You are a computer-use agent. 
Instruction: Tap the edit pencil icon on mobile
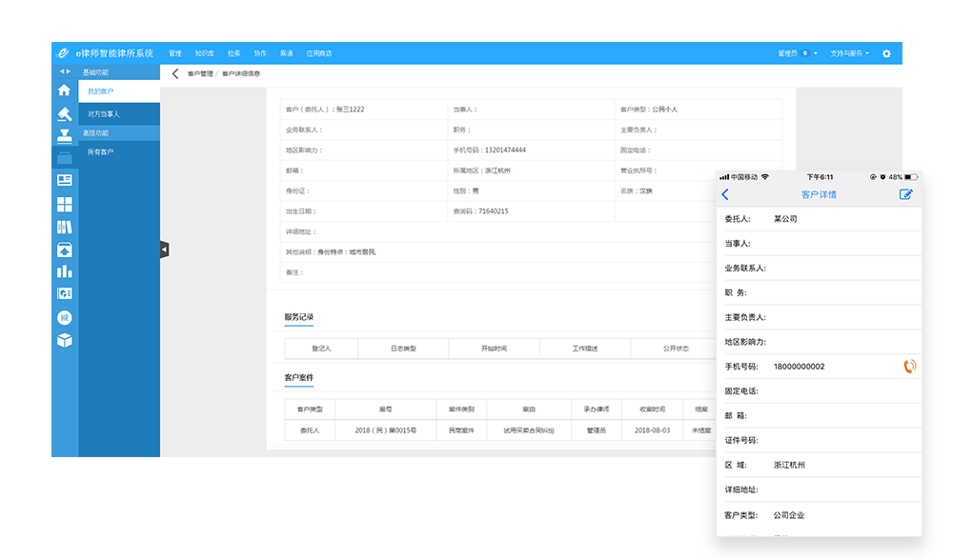click(905, 194)
